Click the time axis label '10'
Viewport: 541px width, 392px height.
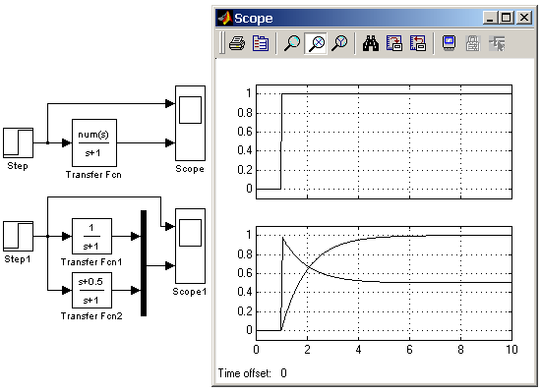[512, 350]
